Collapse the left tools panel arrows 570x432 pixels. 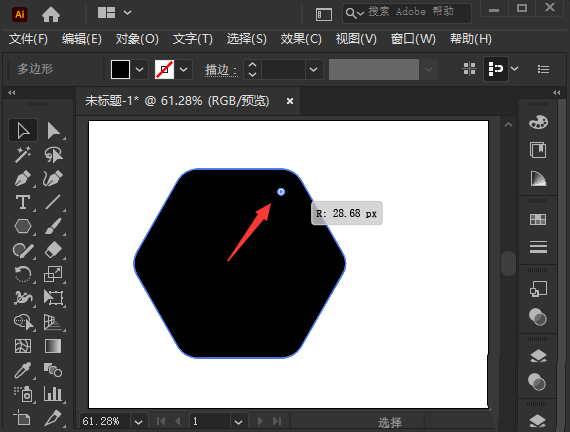12,93
